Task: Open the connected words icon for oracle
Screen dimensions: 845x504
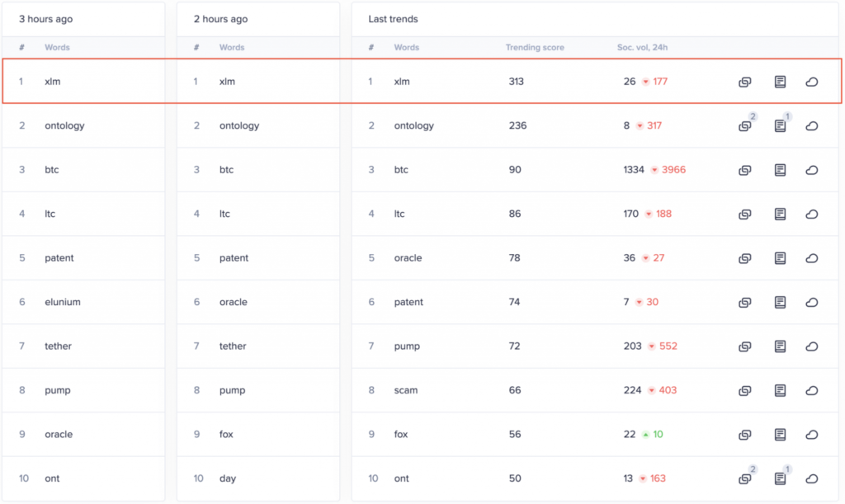Action: (745, 258)
